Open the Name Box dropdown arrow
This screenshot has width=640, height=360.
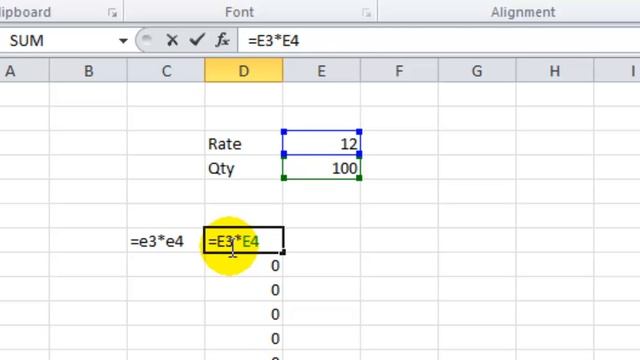pos(123,41)
